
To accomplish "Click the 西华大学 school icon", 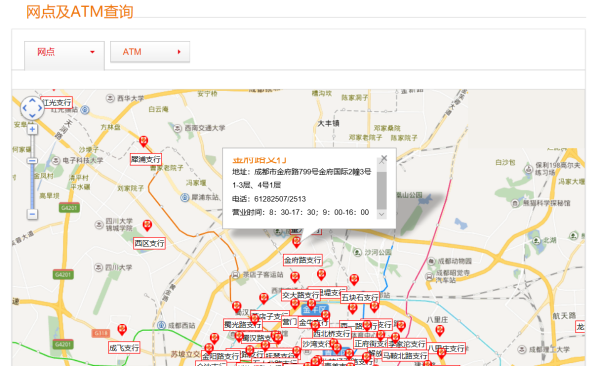I will pos(110,98).
